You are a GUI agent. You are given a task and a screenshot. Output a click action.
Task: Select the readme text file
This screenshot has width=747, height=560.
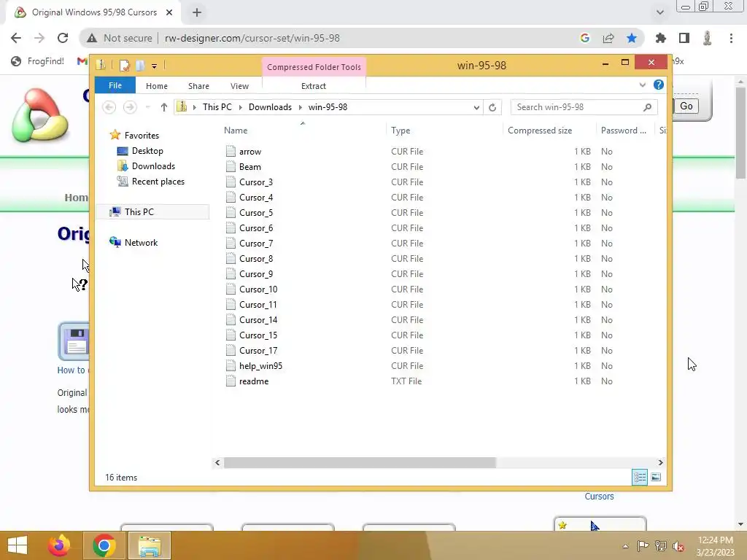[254, 381]
